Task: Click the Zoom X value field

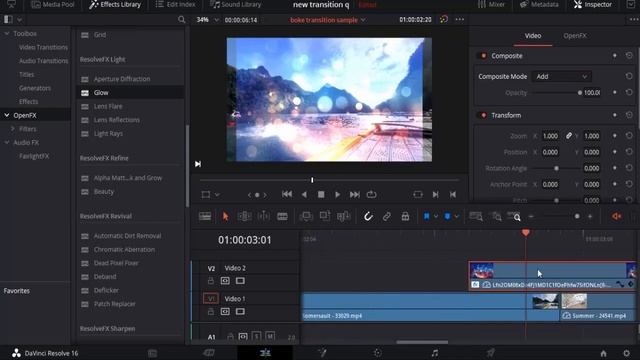Action: (550, 136)
